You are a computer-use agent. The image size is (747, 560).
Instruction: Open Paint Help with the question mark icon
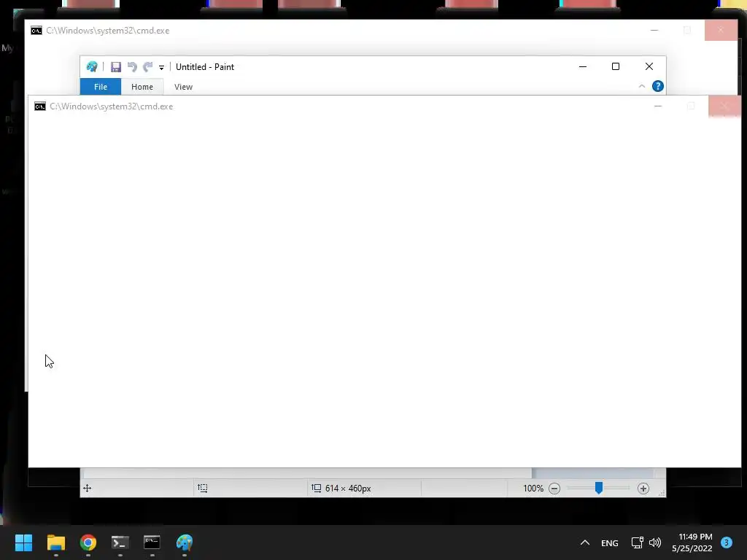(658, 86)
